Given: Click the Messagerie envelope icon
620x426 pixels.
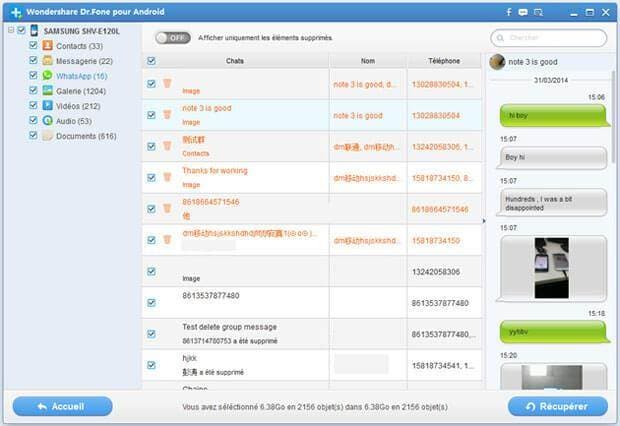Looking at the screenshot, I should [x=47, y=61].
